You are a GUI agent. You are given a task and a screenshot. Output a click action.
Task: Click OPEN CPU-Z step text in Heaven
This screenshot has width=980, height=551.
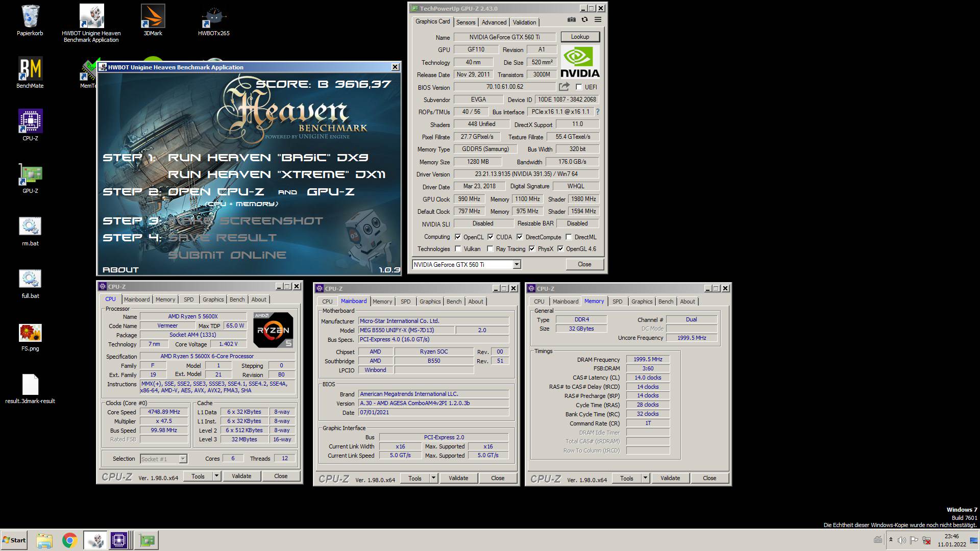point(216,192)
